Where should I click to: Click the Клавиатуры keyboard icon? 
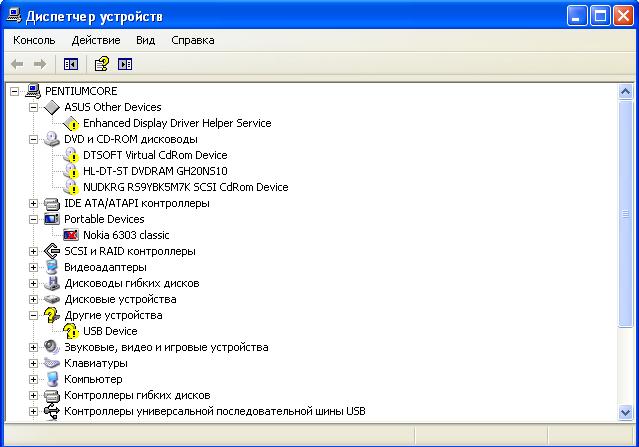[52, 363]
